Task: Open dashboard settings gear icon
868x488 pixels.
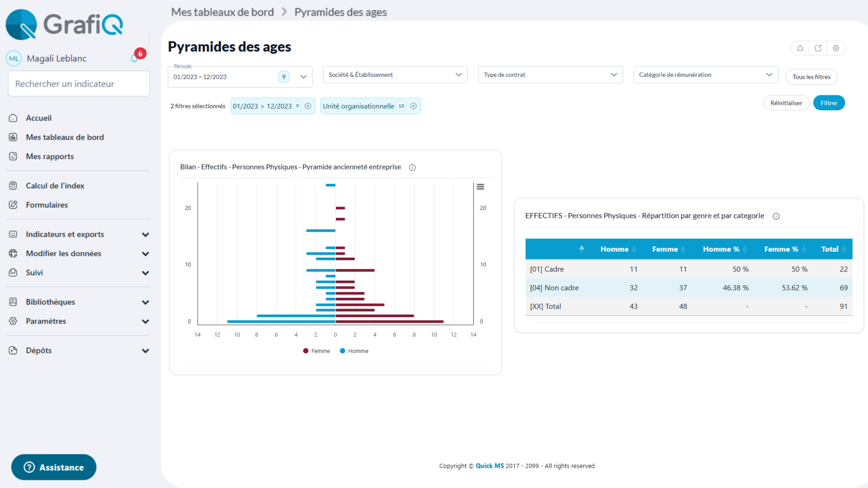Action: pos(836,48)
